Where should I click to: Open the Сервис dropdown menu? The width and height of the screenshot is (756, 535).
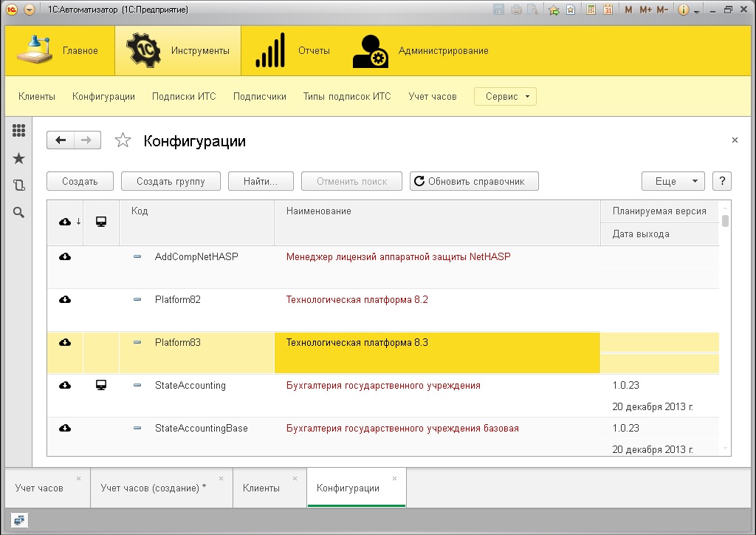tap(505, 96)
